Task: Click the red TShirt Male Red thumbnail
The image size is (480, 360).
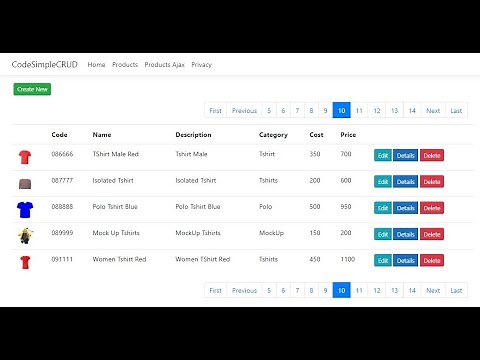Action: [x=25, y=157]
